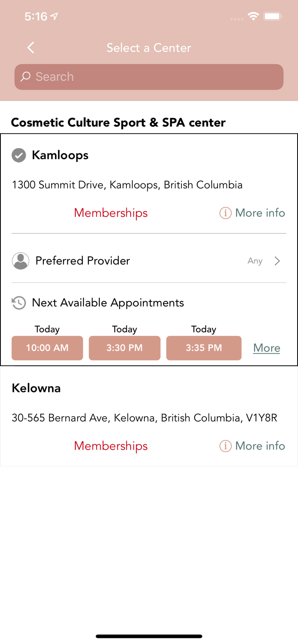This screenshot has height=644, width=298.
Task: Click the magnifier icon in the search bar
Action: pos(25,77)
